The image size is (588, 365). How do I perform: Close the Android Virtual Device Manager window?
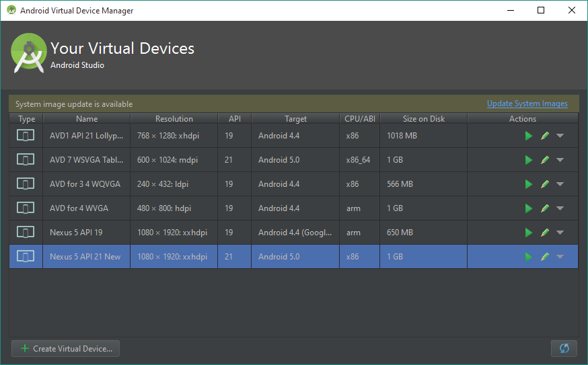click(x=571, y=10)
